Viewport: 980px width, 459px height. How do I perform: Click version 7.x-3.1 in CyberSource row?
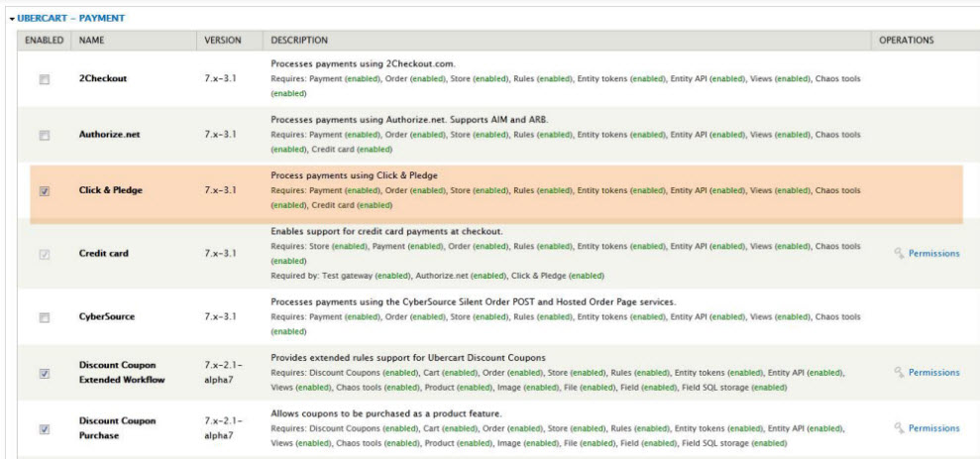pyautogui.click(x=220, y=316)
